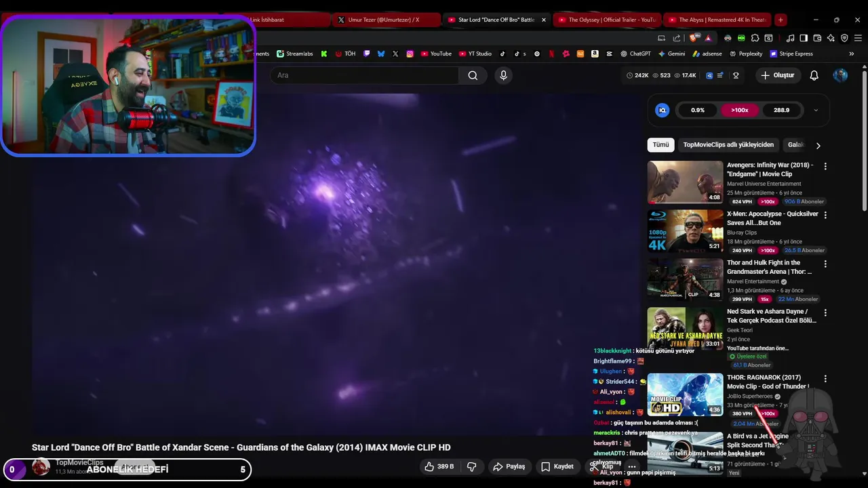Viewport: 868px width, 488px height.
Task: Open YouTube notifications bell
Action: [814, 75]
